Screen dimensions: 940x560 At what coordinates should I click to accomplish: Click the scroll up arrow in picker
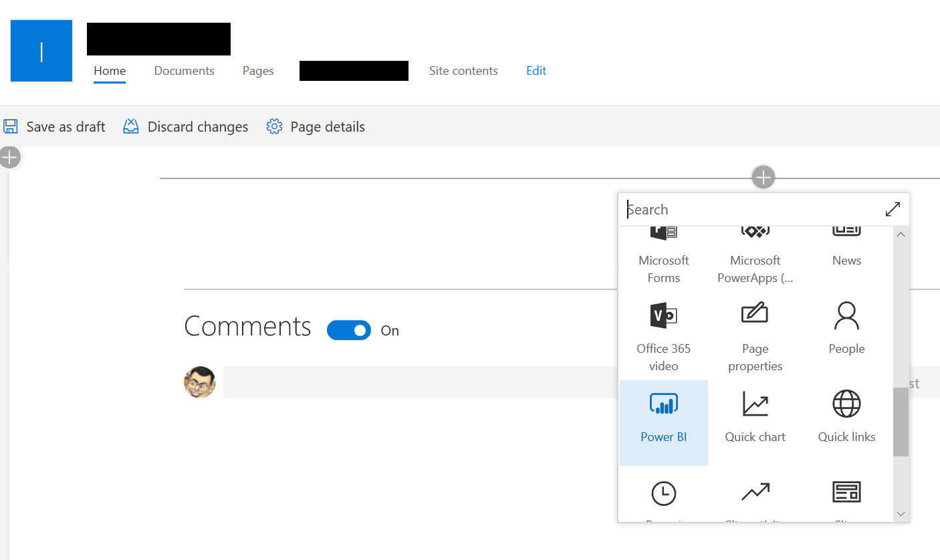pyautogui.click(x=901, y=235)
